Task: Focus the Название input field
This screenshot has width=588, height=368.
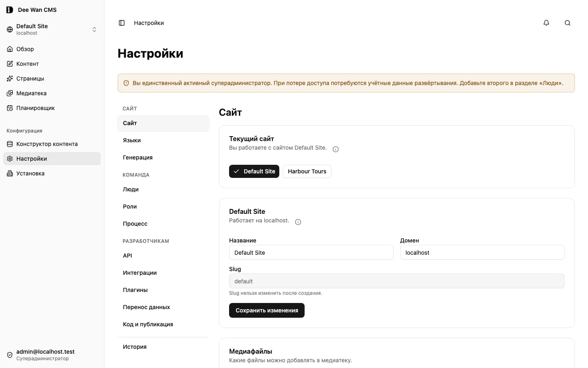Action: (x=311, y=253)
